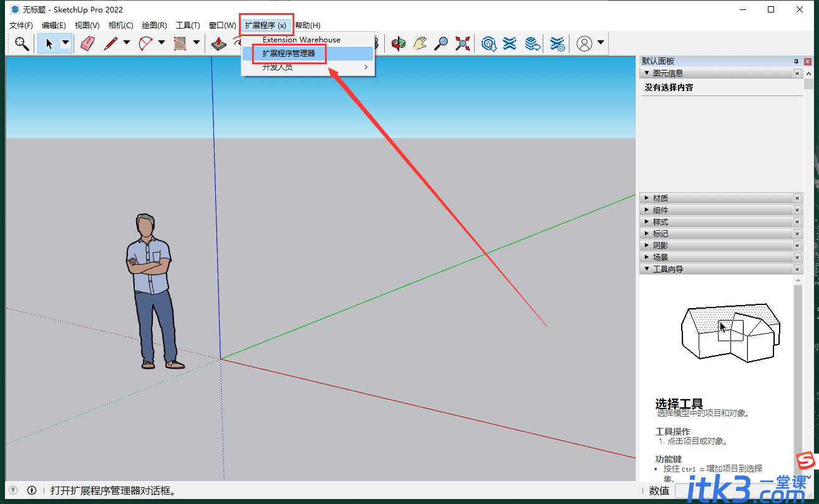Expand the 样式 panel

(x=647, y=221)
